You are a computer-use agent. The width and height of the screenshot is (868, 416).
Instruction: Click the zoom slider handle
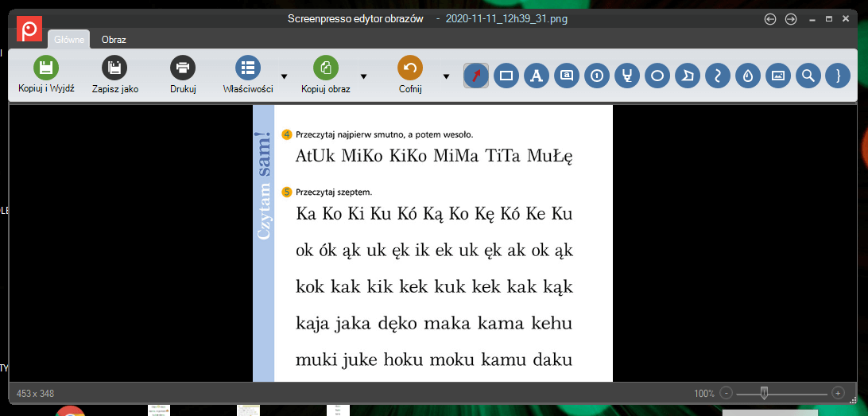pyautogui.click(x=765, y=393)
